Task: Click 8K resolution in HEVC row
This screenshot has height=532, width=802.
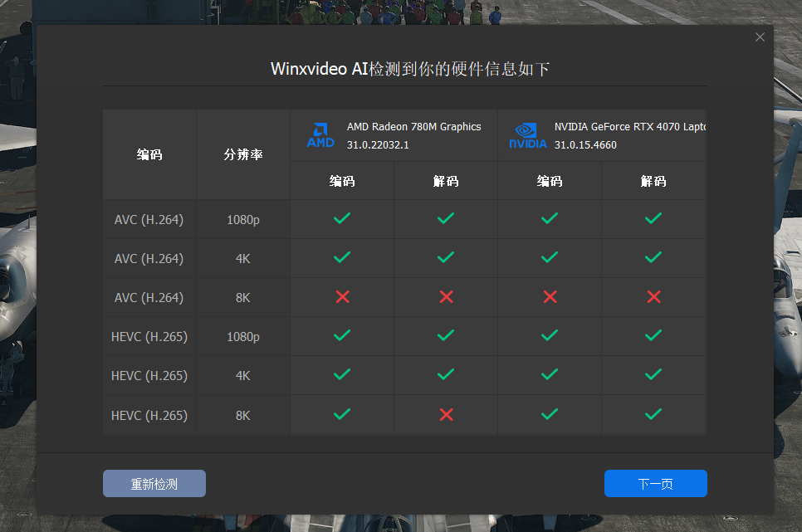Action: pos(243,415)
